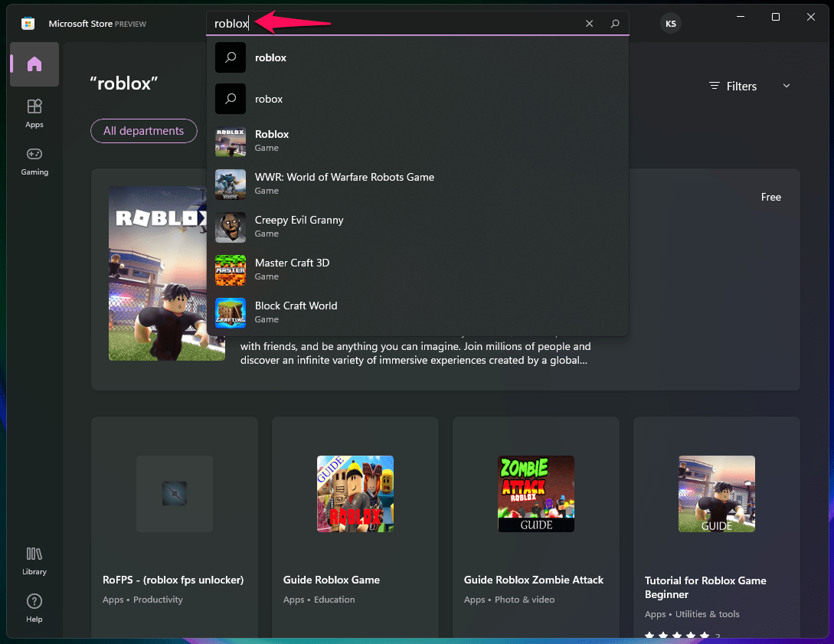
Task: Open the KS user profile avatar
Action: tap(671, 24)
